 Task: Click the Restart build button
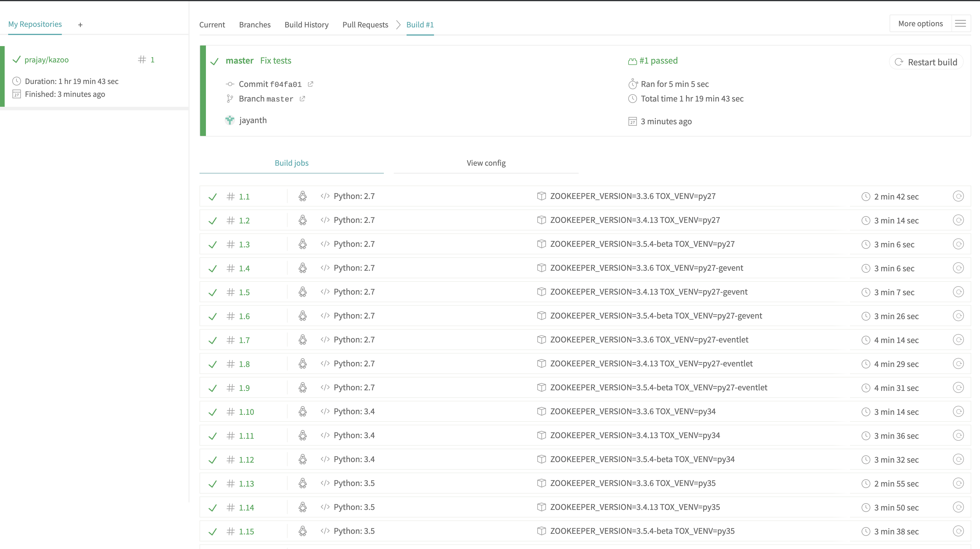926,62
